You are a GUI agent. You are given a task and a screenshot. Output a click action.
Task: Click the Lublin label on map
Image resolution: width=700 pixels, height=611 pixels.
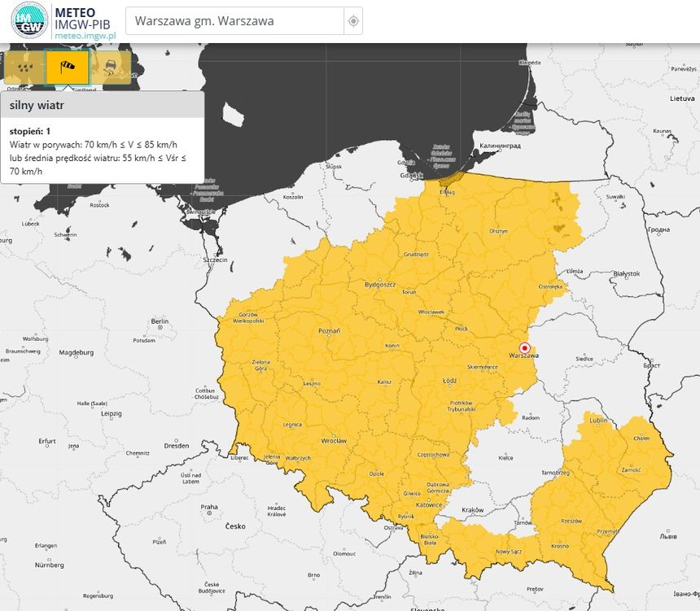(598, 421)
